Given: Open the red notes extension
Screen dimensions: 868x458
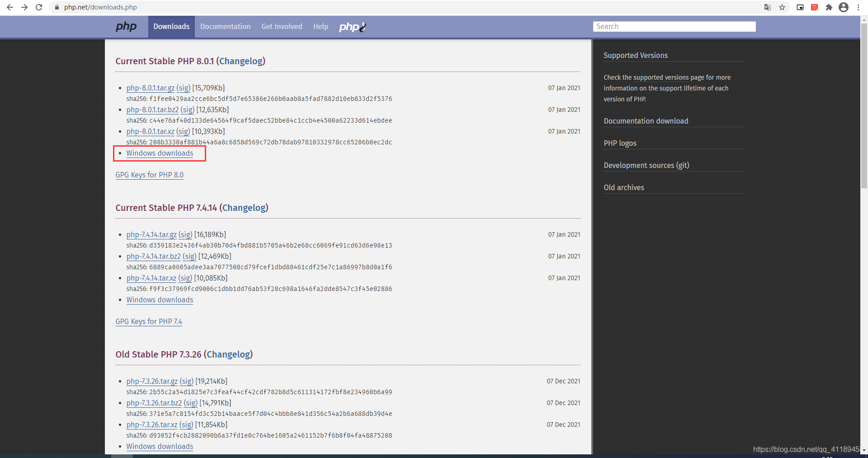Looking at the screenshot, I should click(x=815, y=7).
